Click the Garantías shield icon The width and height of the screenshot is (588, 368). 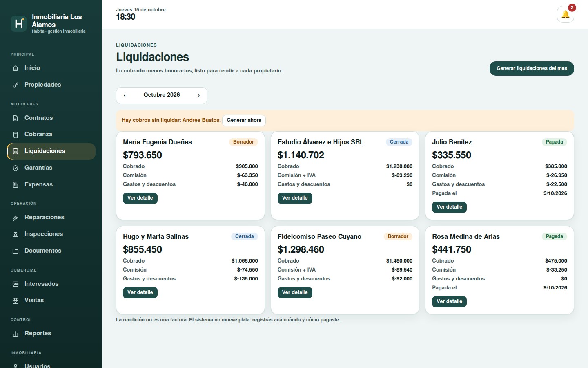point(16,168)
